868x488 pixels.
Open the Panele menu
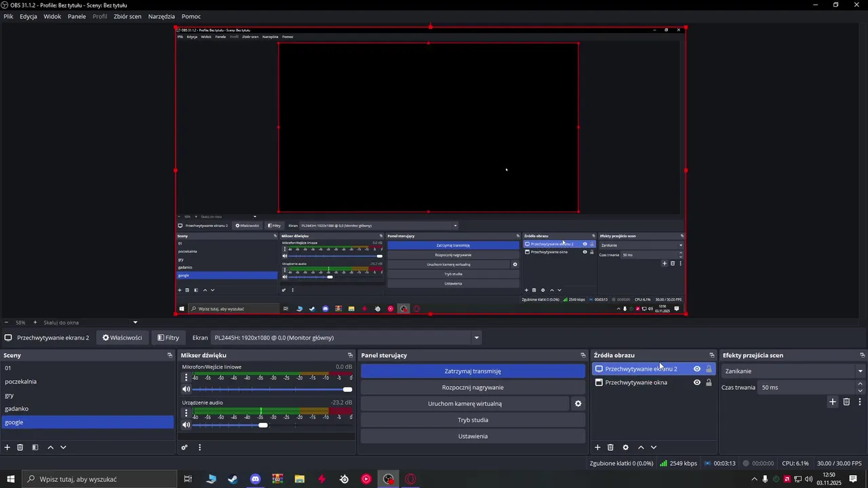coord(77,16)
